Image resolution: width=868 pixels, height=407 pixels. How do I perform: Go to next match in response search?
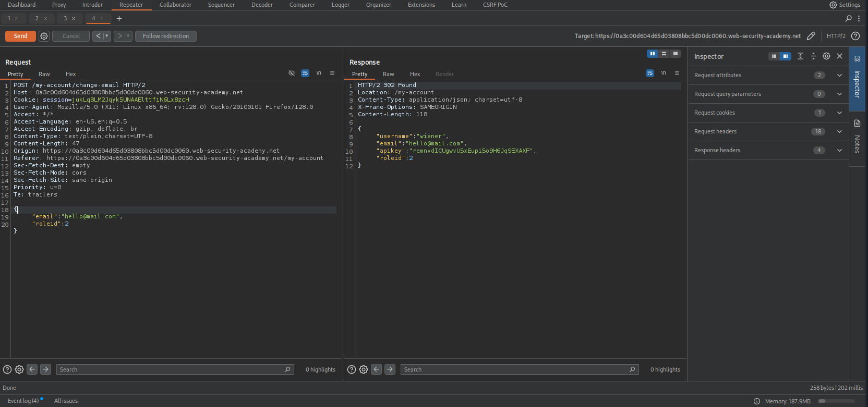(x=390, y=369)
